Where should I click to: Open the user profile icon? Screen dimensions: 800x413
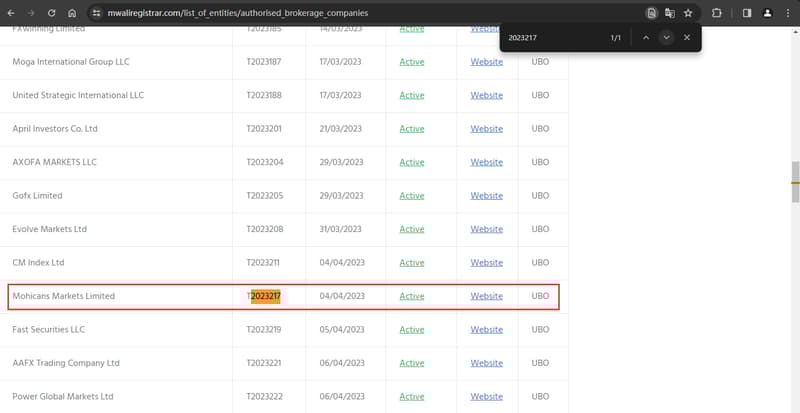[x=767, y=13]
